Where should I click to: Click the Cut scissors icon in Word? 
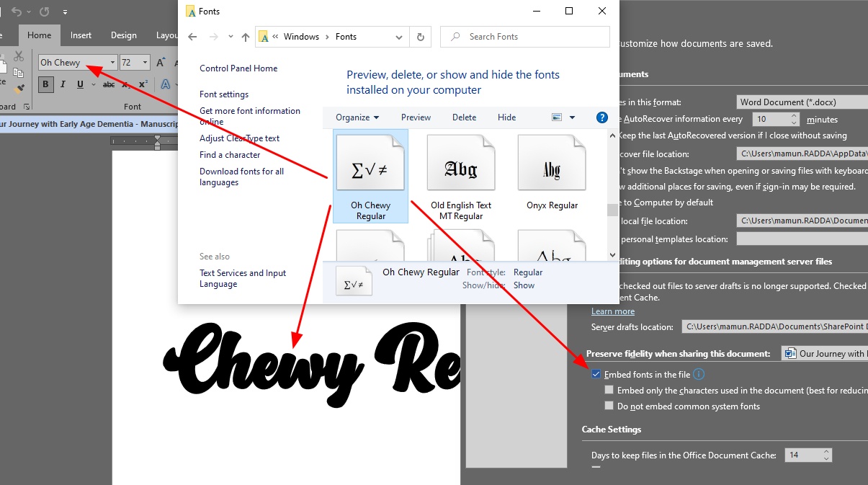(x=19, y=56)
